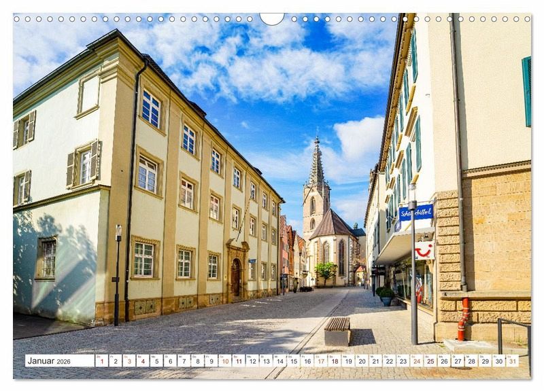Screen dimensions: 544x392
Task: Click the "Januar 2026" month label
Action: tap(49, 361)
